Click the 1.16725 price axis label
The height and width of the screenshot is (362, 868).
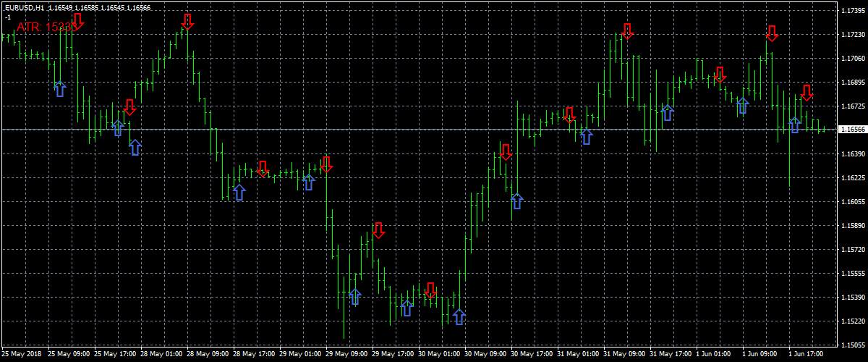853,106
